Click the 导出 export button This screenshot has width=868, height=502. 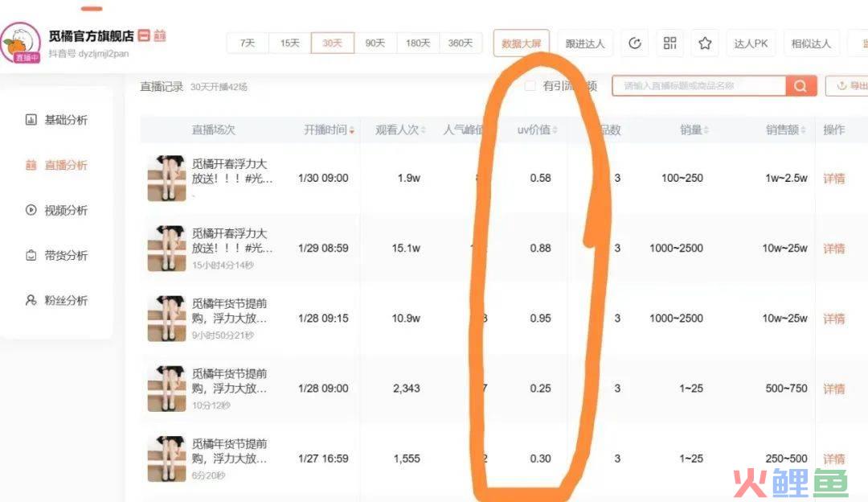click(848, 86)
